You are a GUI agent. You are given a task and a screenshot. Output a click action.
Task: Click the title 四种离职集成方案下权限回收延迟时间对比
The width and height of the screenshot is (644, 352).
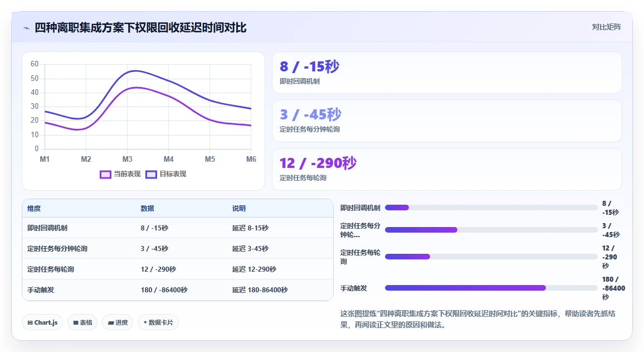(140, 27)
